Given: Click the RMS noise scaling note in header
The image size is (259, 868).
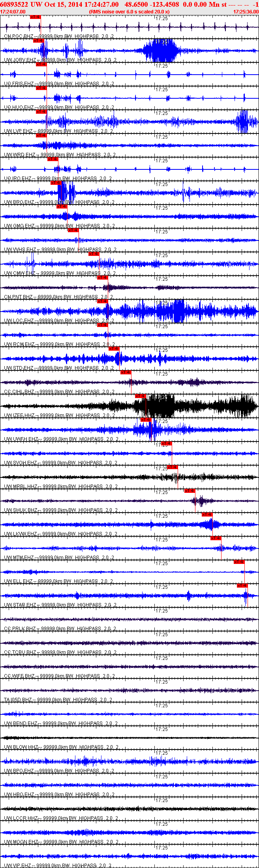Looking at the screenshot, I should 129,12.
